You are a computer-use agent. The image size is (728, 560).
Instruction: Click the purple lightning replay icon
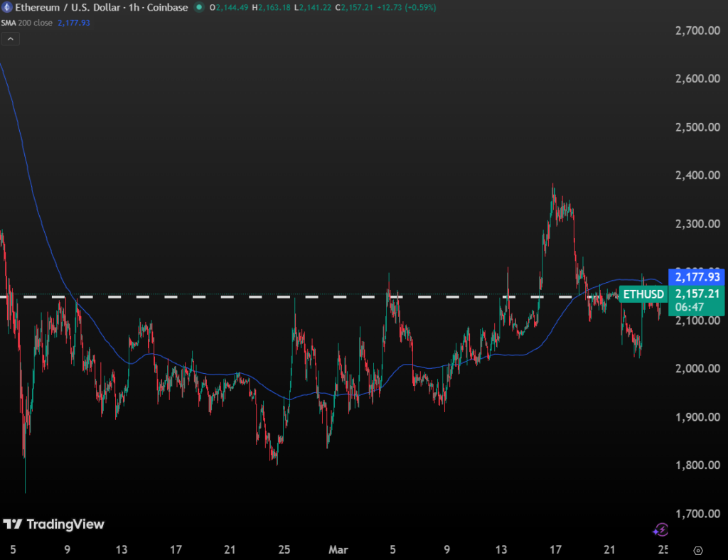click(660, 529)
